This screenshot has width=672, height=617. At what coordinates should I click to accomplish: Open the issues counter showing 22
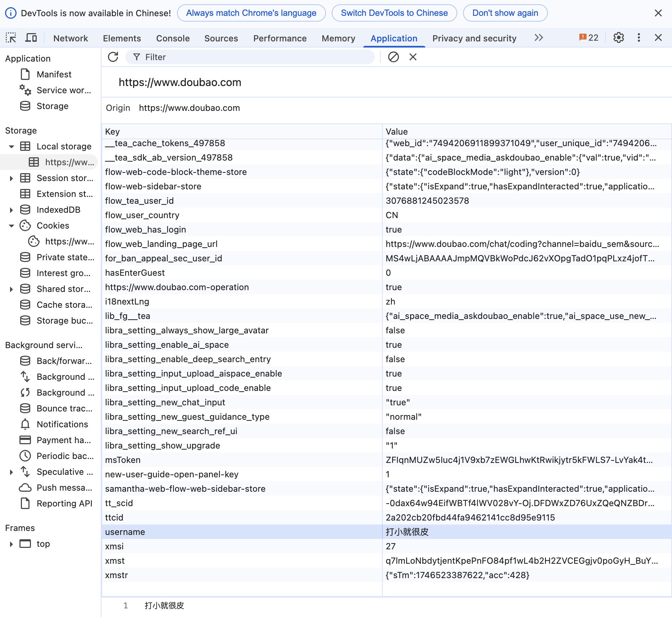tap(589, 38)
